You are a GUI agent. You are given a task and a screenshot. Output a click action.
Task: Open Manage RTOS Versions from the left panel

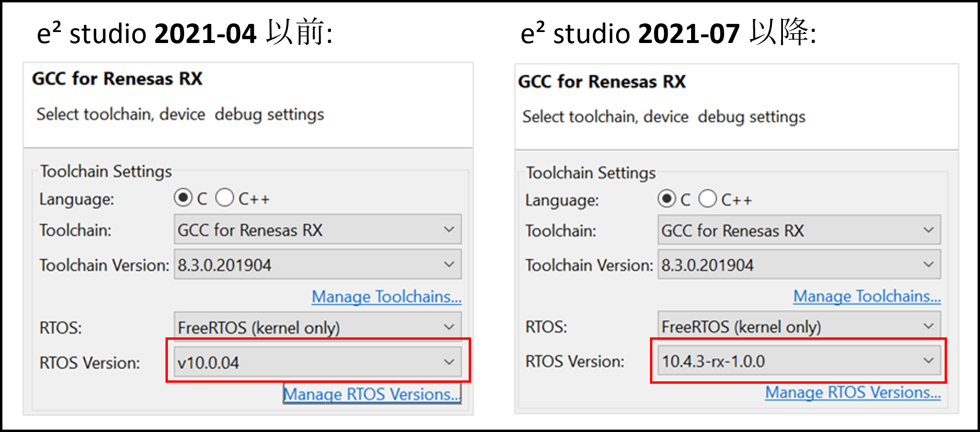click(x=372, y=394)
